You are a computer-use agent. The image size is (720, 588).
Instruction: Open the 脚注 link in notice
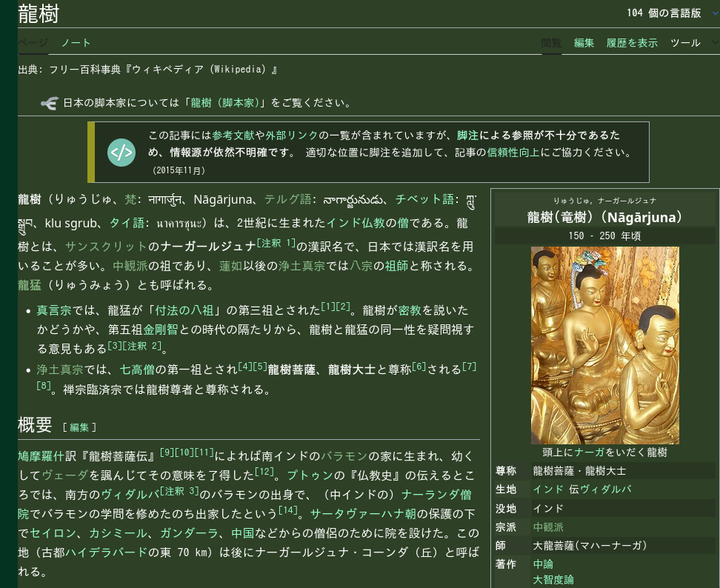(467, 135)
